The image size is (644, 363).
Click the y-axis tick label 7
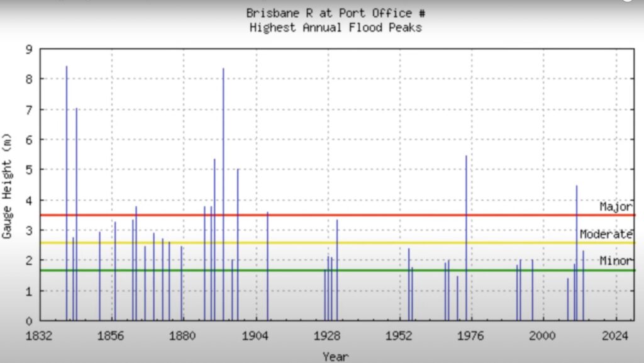tap(29, 109)
